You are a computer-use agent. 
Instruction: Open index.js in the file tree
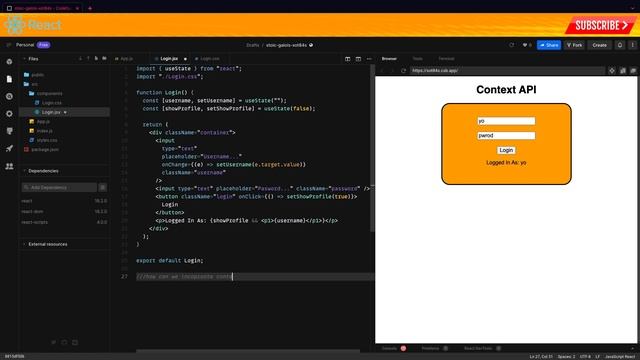41,131
